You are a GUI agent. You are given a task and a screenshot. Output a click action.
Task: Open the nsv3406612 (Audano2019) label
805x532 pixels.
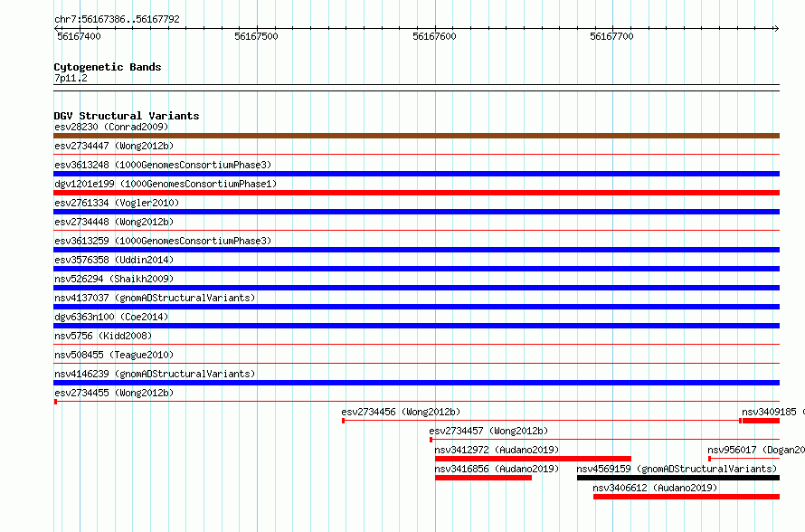[655, 488]
